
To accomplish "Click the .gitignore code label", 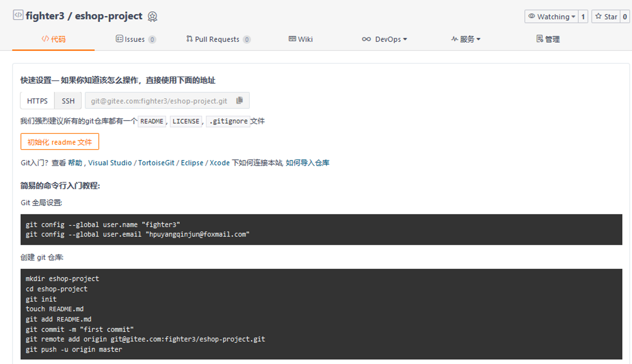I will point(228,121).
